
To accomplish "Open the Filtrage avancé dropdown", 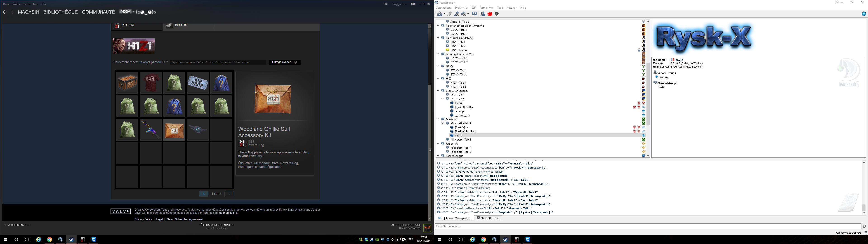I will tap(284, 62).
